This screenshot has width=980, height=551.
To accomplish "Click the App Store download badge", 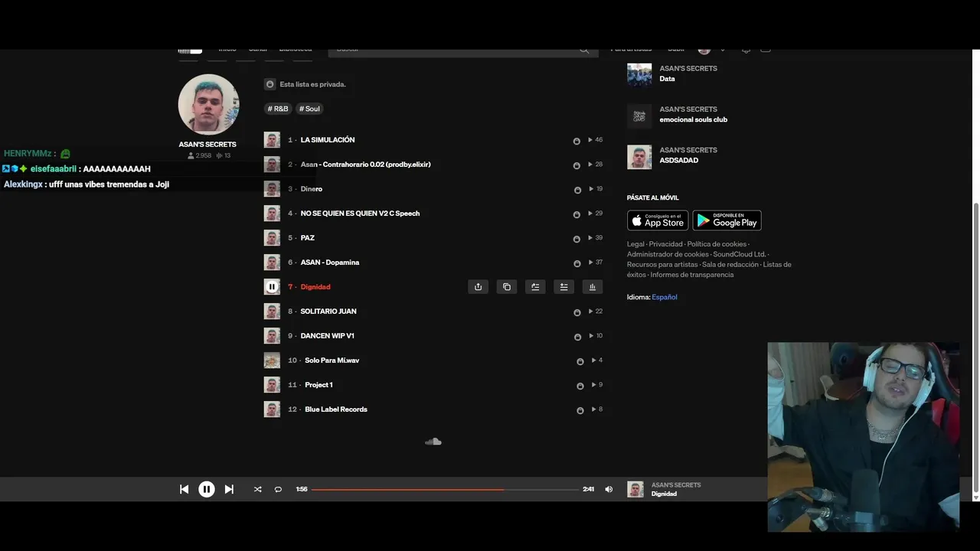I will (x=658, y=220).
